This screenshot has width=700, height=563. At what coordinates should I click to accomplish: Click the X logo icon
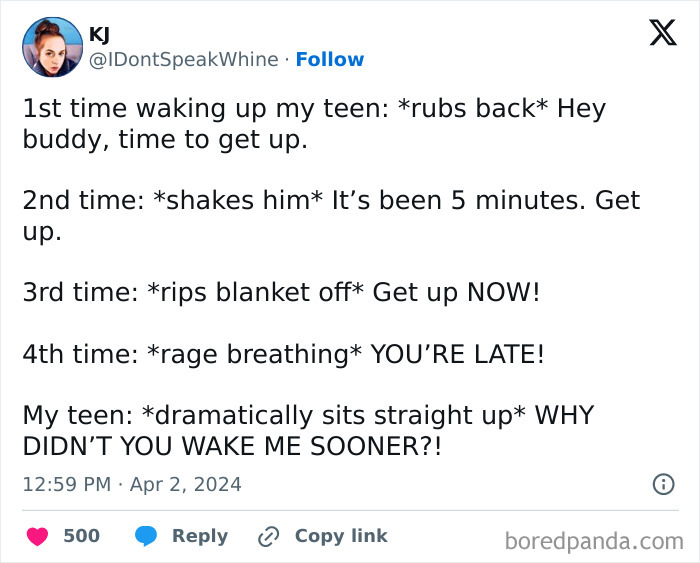[656, 35]
